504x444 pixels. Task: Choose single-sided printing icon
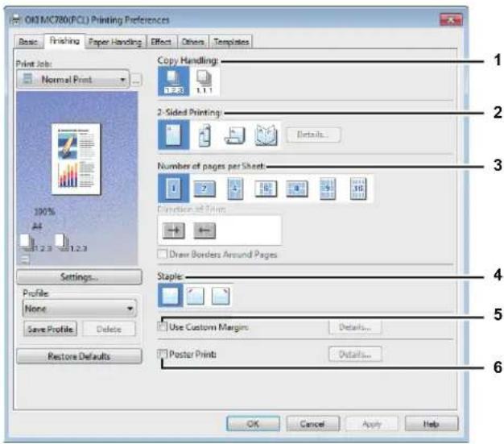174,135
